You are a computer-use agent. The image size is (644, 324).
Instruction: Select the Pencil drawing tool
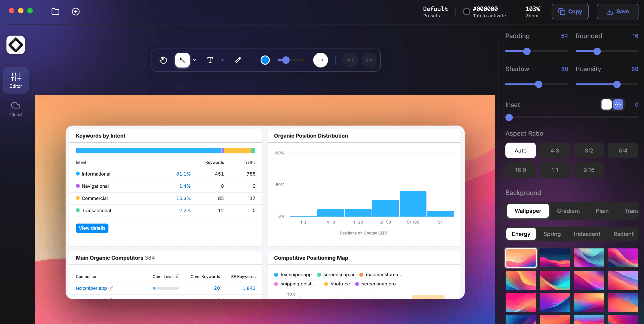(238, 60)
